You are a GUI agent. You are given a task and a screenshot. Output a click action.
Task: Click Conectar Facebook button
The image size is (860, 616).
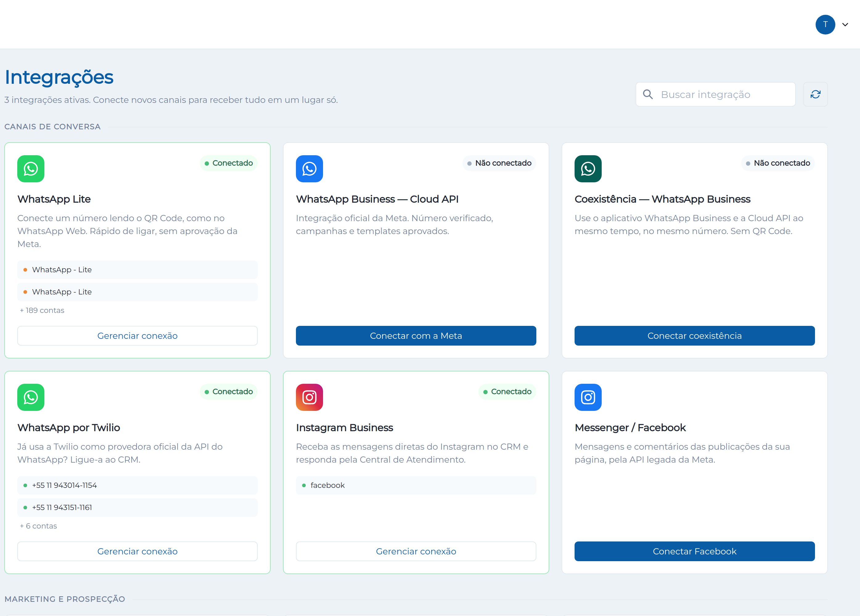695,551
